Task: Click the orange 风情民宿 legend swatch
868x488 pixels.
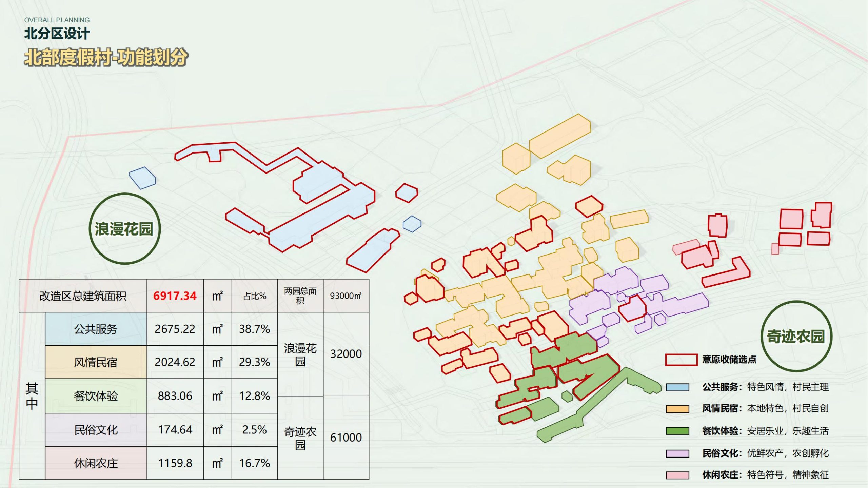Action: 677,409
